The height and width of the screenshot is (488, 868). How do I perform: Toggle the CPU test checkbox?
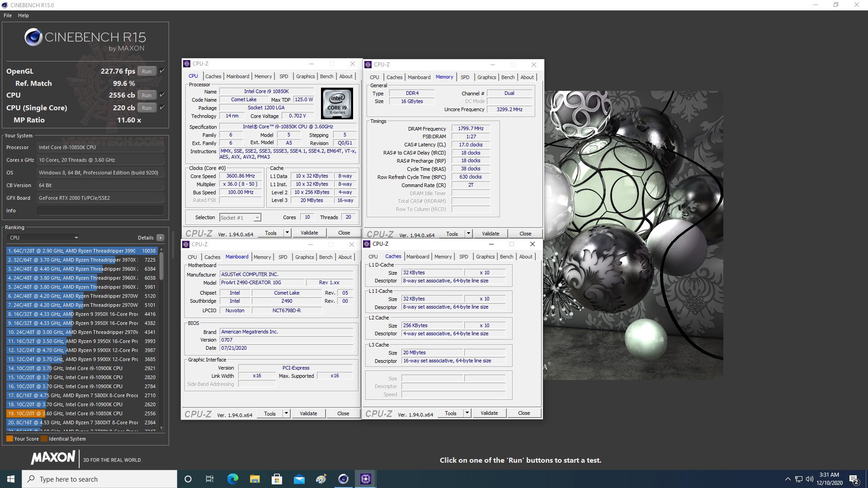coord(162,95)
